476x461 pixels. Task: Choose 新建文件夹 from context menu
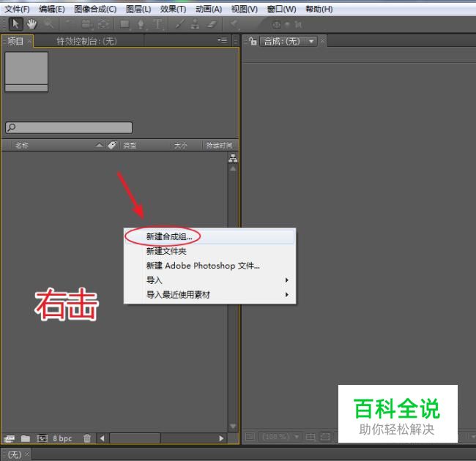(x=209, y=251)
